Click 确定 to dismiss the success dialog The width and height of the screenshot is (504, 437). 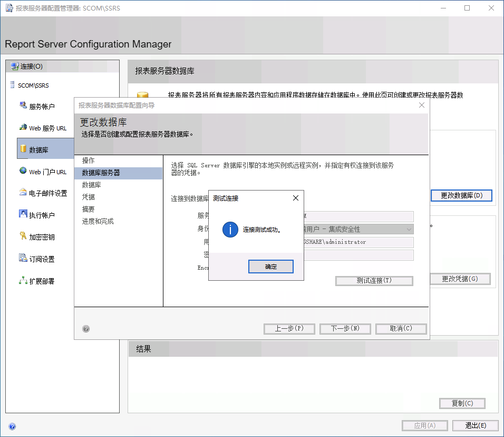click(x=270, y=266)
